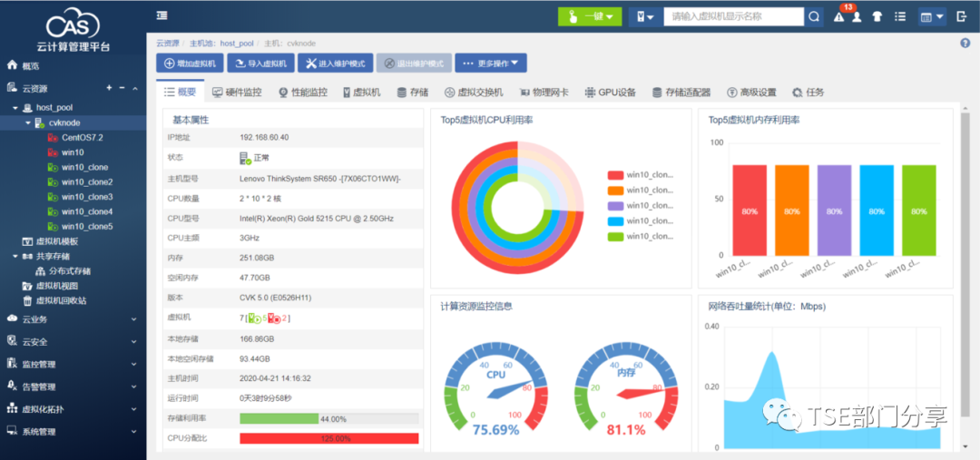Select the 概要 tab
Viewport: 980px width, 460px height.
pyautogui.click(x=180, y=93)
